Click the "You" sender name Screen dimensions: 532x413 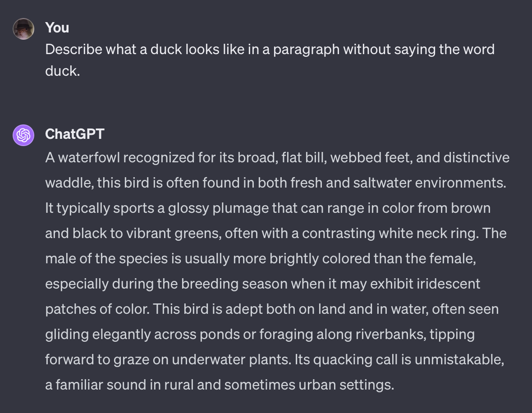(57, 28)
